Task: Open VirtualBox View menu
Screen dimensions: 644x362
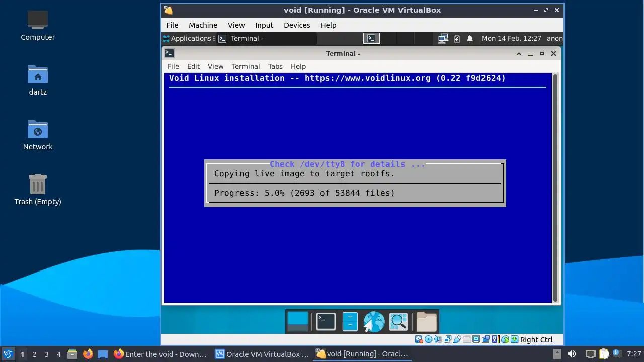Action: (x=236, y=25)
